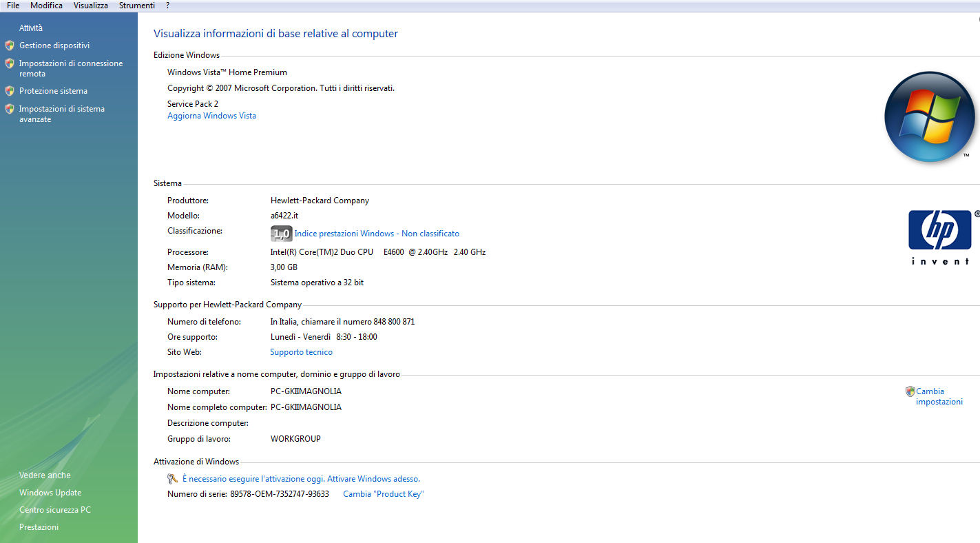Click the model value a6422.it

tap(284, 216)
